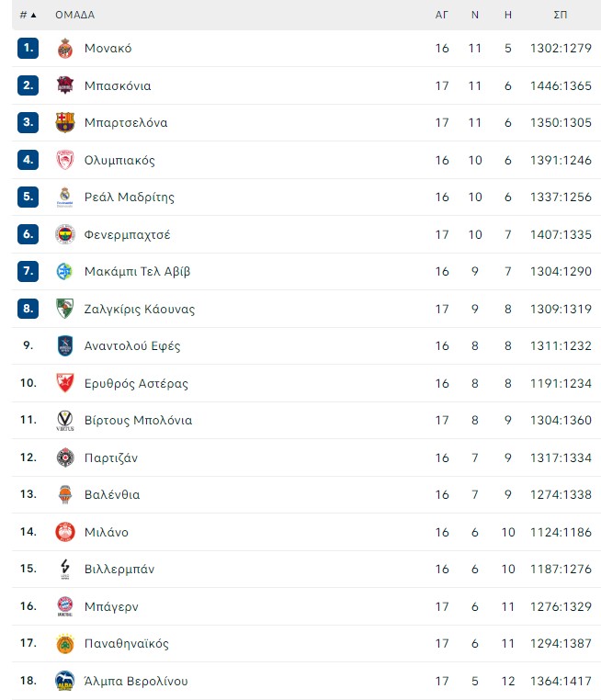Open the Ρεάλ Μαδρίτης team link
Viewport: 601px width, 700px height.
130,197
